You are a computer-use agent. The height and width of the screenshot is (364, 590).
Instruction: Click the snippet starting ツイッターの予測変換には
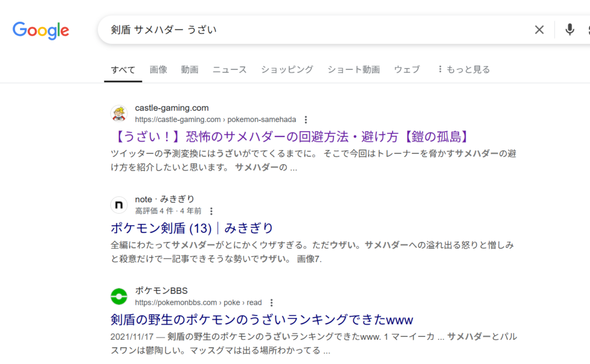[313, 161]
